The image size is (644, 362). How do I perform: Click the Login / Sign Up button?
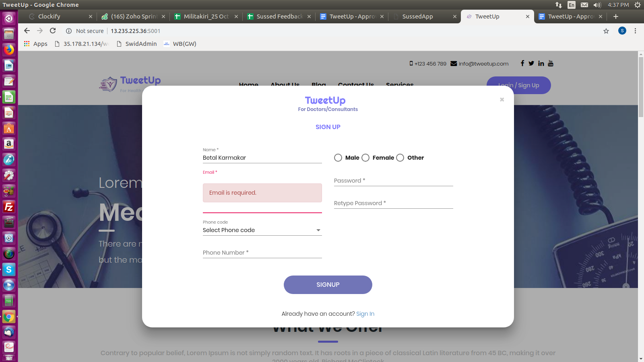click(519, 85)
